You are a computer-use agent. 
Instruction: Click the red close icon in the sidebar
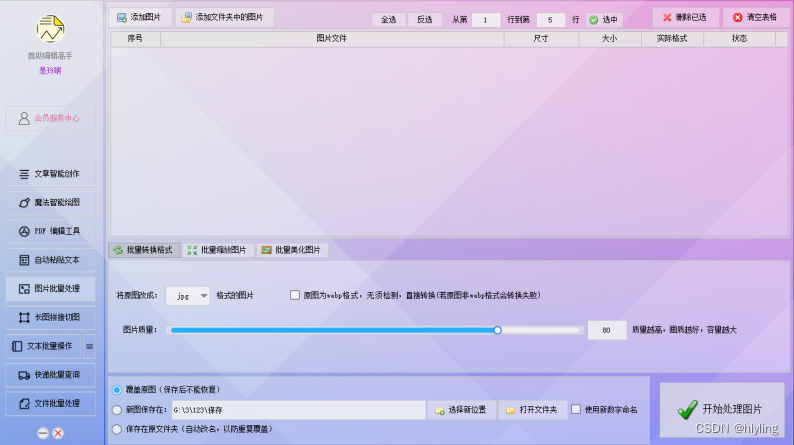click(58, 433)
